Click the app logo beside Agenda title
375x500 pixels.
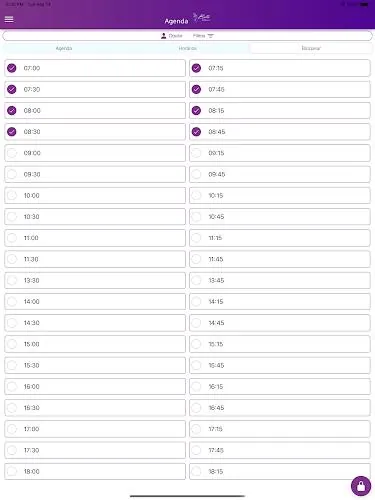click(202, 17)
